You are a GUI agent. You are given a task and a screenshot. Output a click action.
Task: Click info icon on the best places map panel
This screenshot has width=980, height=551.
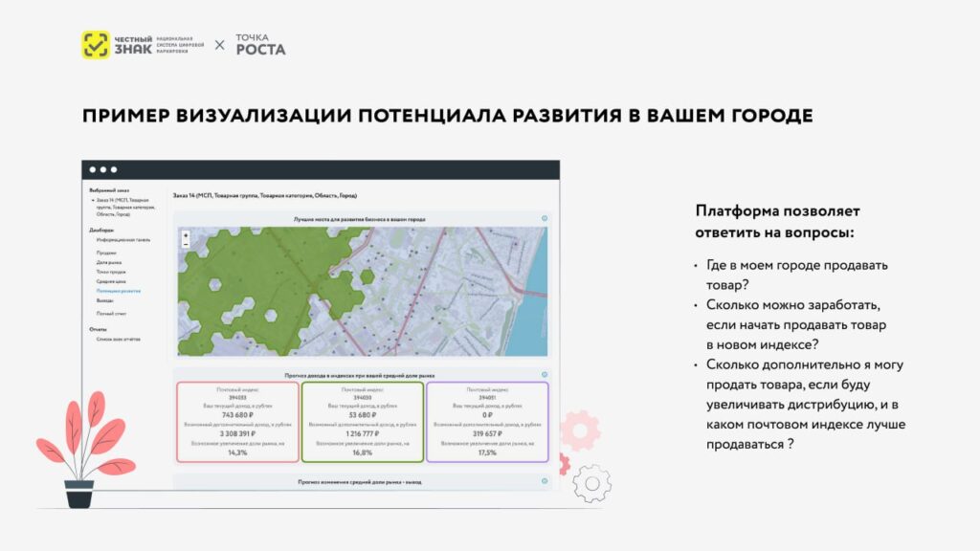544,219
